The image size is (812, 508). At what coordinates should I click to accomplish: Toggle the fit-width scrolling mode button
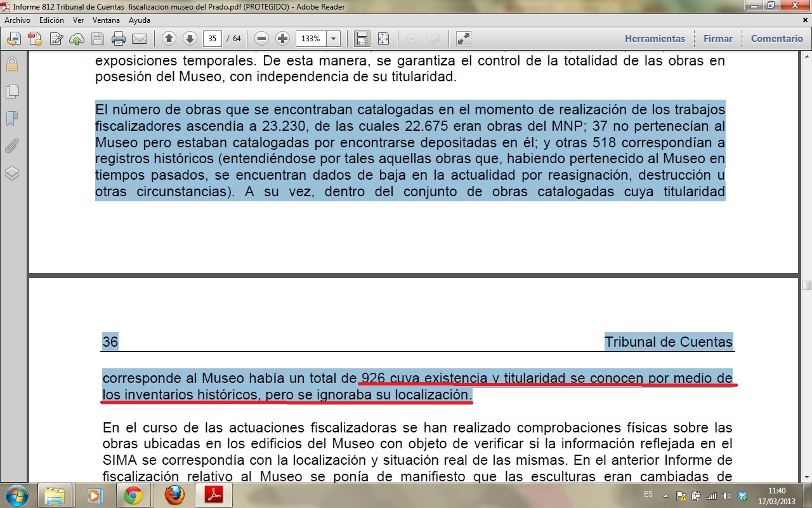[362, 39]
